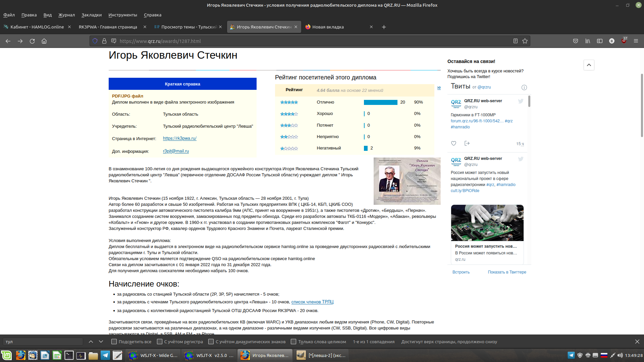Enable 'Только слова целиком' whole words
Viewport: 644px width, 362px height.
click(x=293, y=342)
